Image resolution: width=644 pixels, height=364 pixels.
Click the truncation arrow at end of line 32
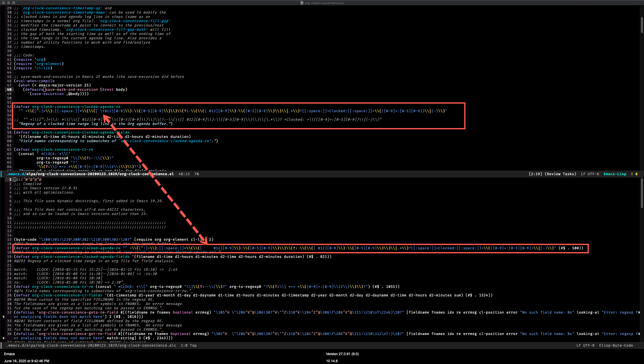639,312
